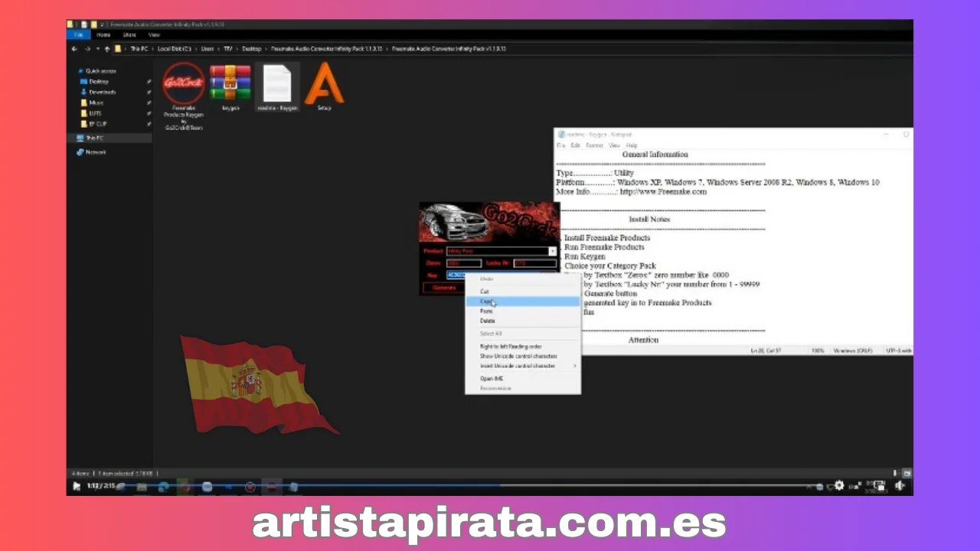Open the Share ribbon tab
This screenshot has width=980, height=551.
(x=129, y=35)
